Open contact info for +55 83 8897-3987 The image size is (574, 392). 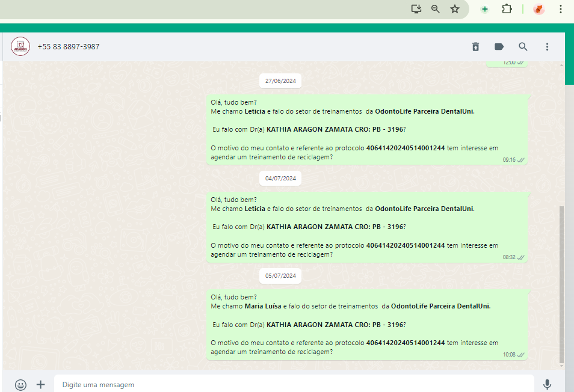[69, 46]
